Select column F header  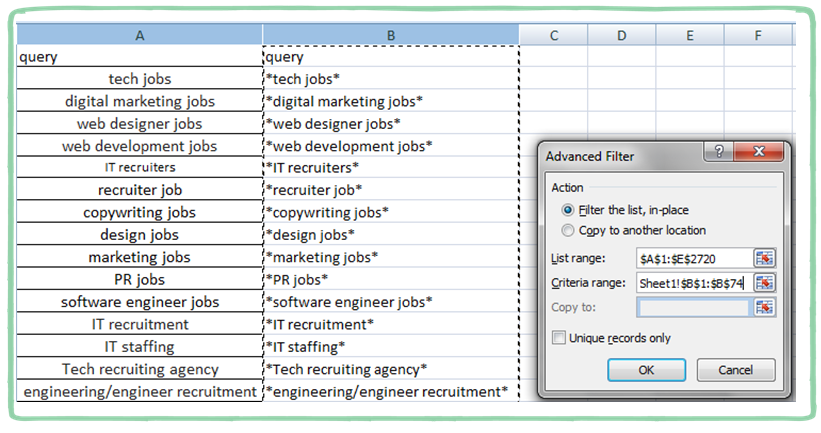[758, 35]
